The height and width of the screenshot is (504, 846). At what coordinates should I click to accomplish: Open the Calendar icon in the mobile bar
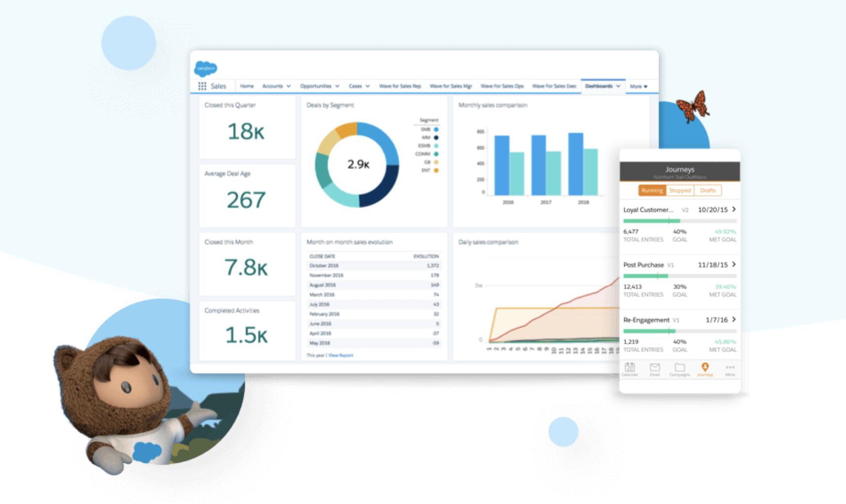click(630, 367)
